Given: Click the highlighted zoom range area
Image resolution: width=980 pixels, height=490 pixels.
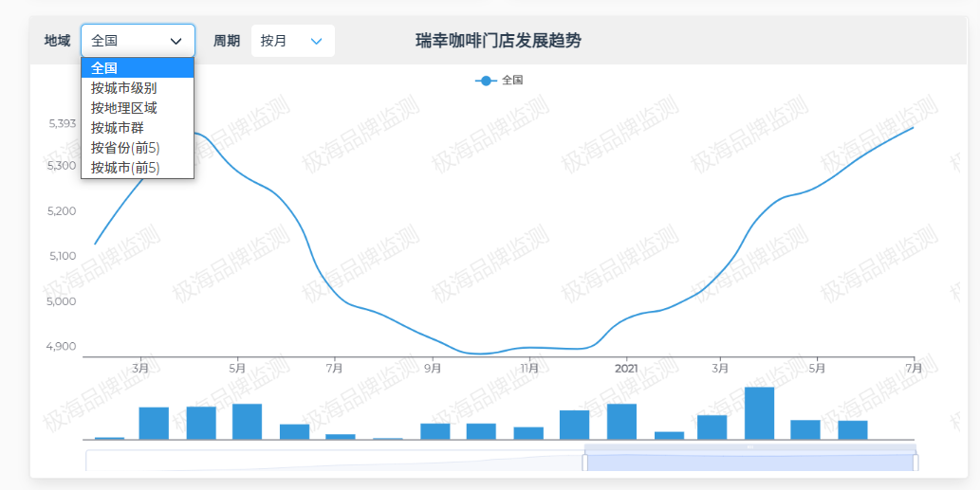Looking at the screenshot, I should pos(750,463).
